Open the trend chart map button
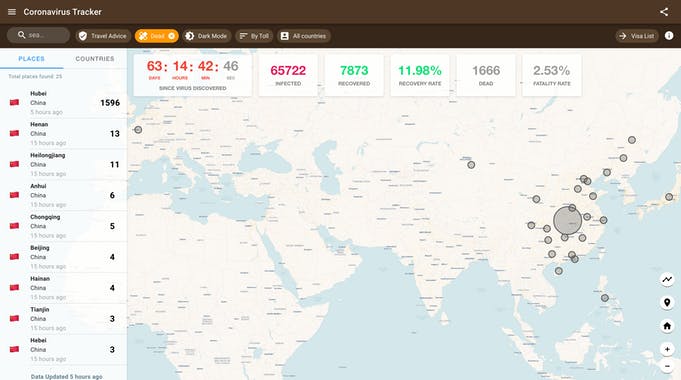The width and height of the screenshot is (681, 380). [667, 279]
